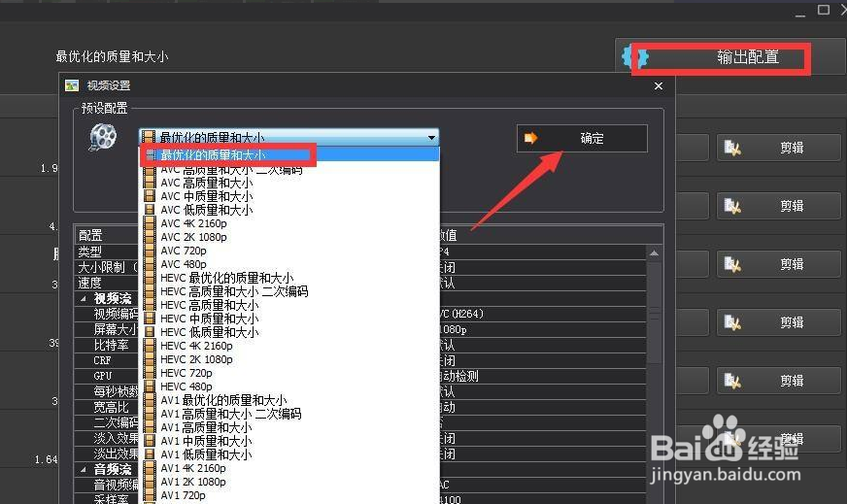Collapse the 音频流 tree group
This screenshot has width=847, height=504.
coord(84,469)
